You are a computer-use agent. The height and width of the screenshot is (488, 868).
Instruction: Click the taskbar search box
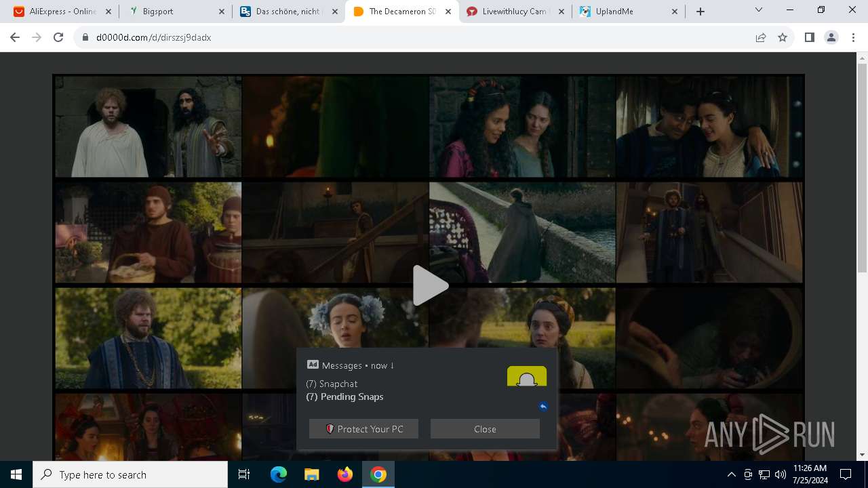[x=130, y=474]
